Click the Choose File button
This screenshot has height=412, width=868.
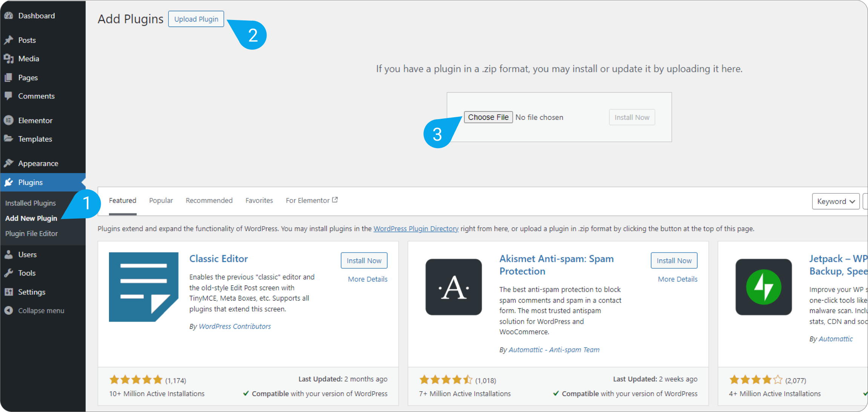[488, 117]
